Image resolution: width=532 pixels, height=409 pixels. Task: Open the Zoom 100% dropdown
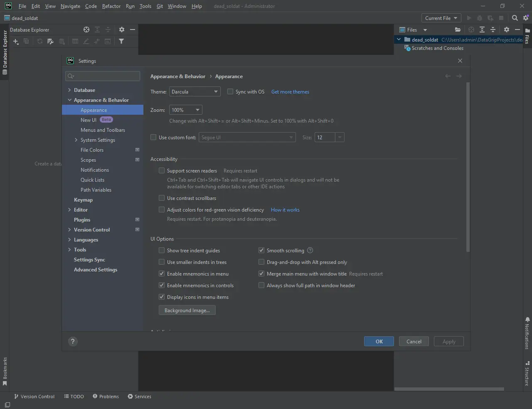[185, 110]
